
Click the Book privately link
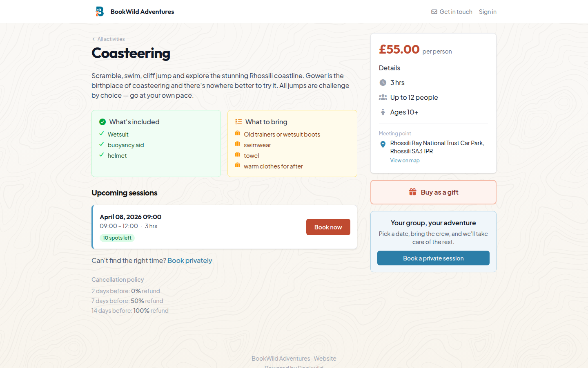(189, 260)
